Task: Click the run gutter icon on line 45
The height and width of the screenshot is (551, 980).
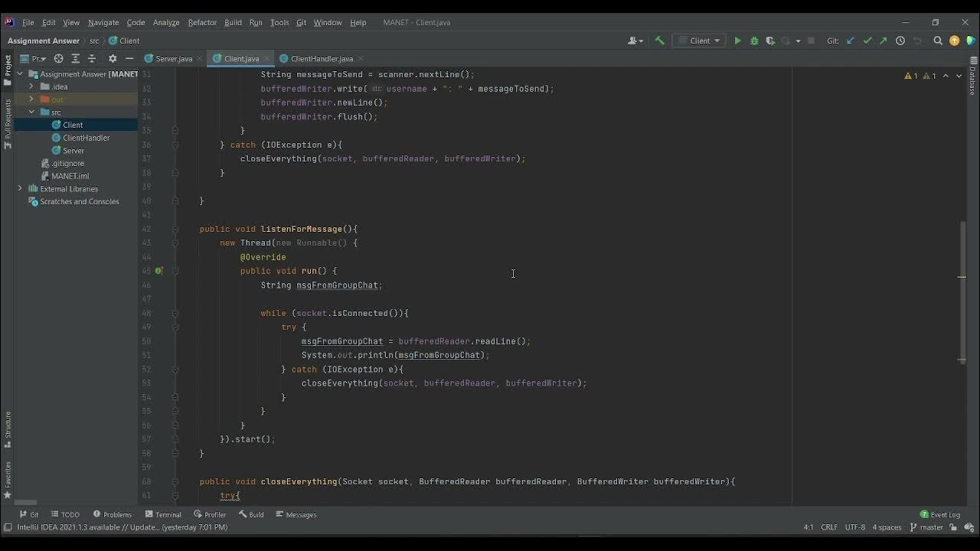Action: click(x=158, y=271)
